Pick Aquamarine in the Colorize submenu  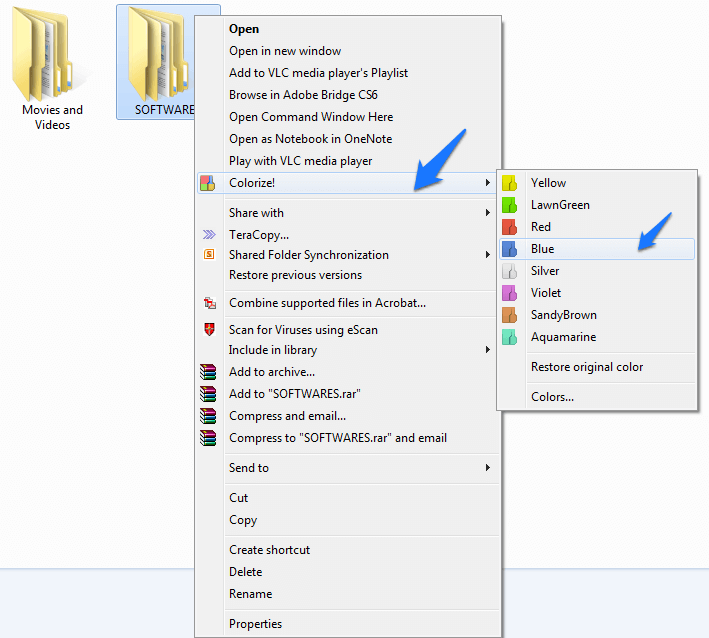click(x=597, y=337)
